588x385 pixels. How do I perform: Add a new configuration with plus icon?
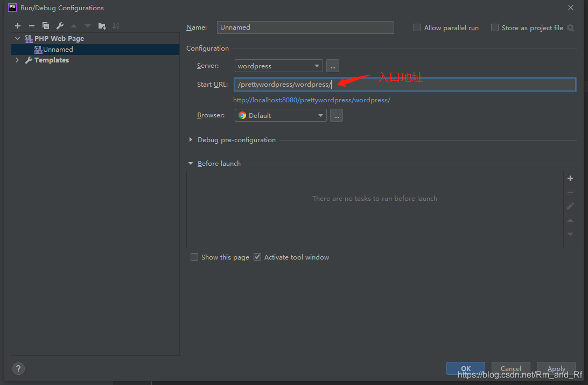tap(18, 26)
